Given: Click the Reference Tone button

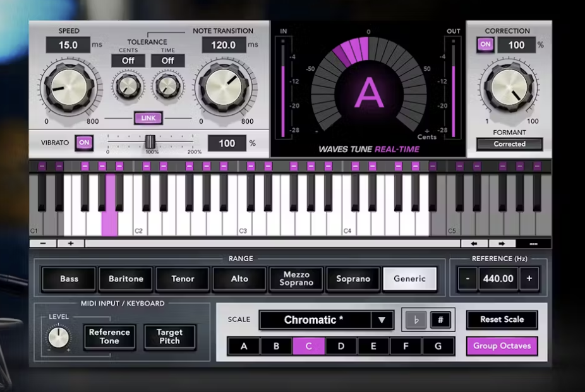Looking at the screenshot, I should 109,336.
